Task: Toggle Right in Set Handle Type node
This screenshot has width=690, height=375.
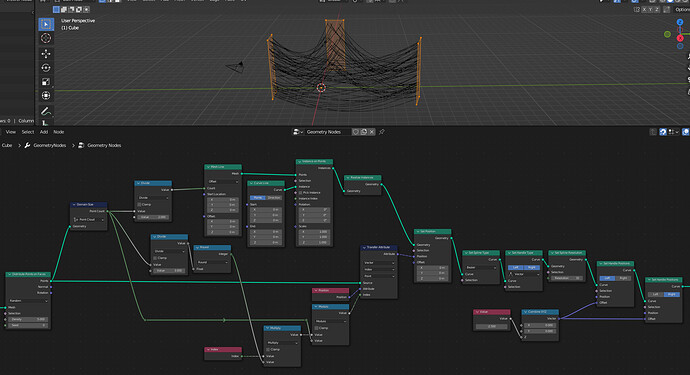Action: [532, 267]
